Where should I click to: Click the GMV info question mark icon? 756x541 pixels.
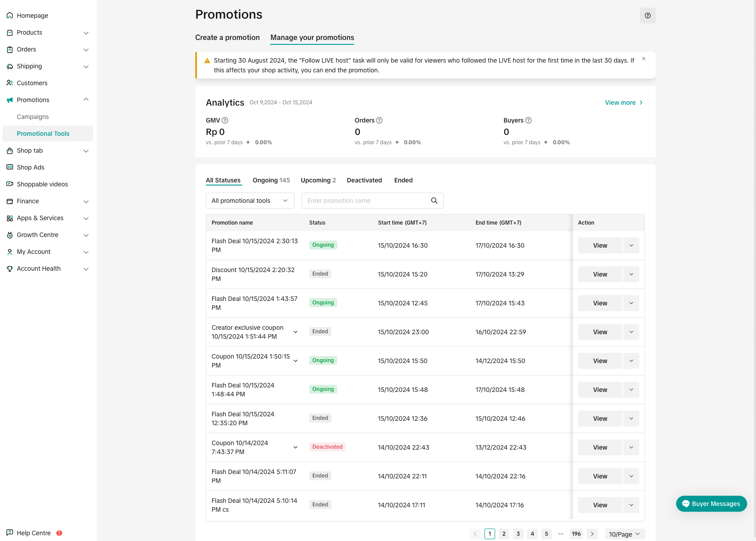(x=225, y=120)
